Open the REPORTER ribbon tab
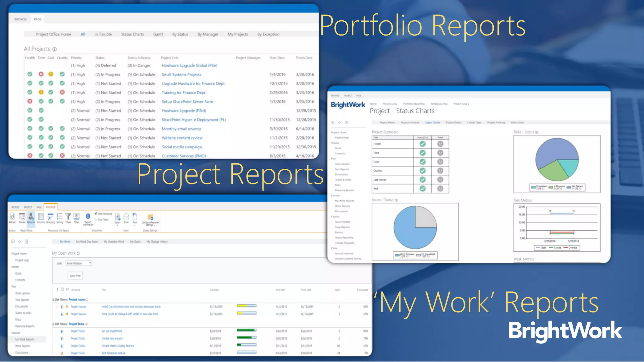This screenshot has width=644, height=362. pos(51,207)
